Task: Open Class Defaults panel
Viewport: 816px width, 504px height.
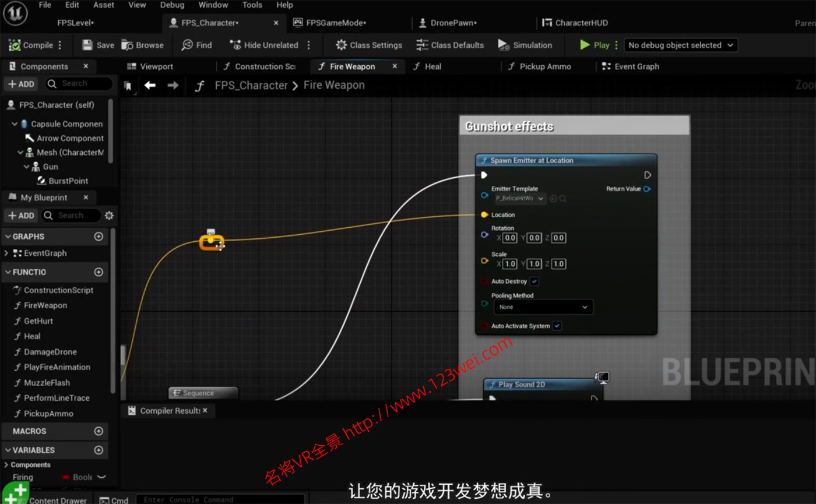Action: 450,45
